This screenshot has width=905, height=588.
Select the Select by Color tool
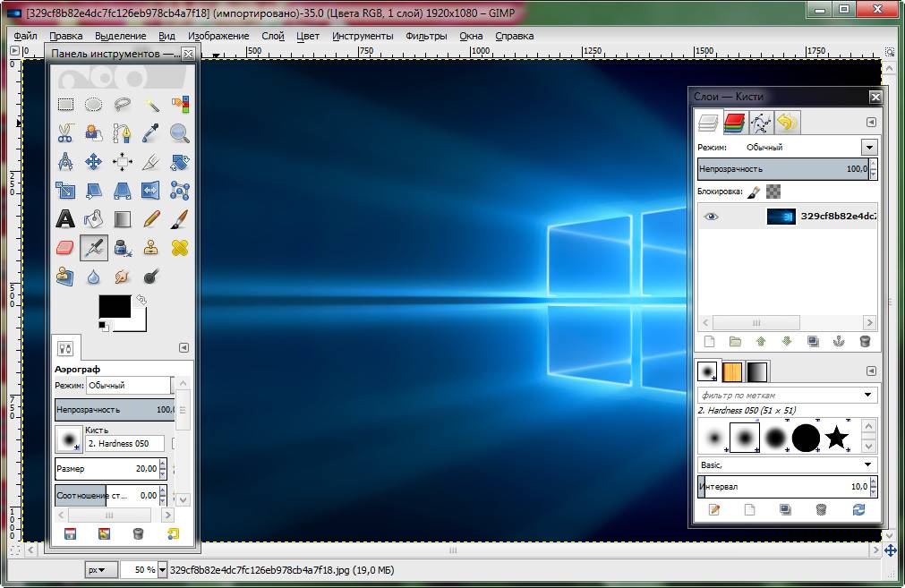pyautogui.click(x=180, y=105)
